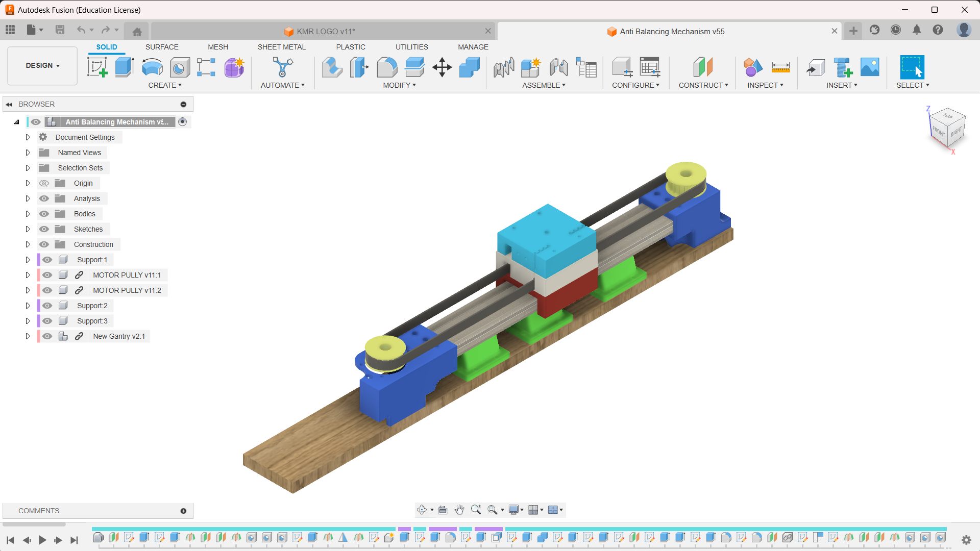980x551 pixels.
Task: Hide the Bodies folder visibility
Action: tap(44, 214)
